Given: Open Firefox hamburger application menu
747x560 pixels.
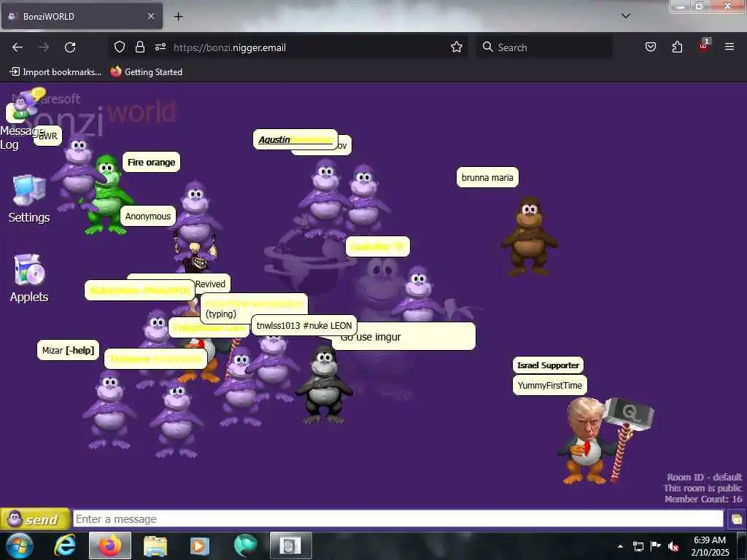Looking at the screenshot, I should [729, 47].
